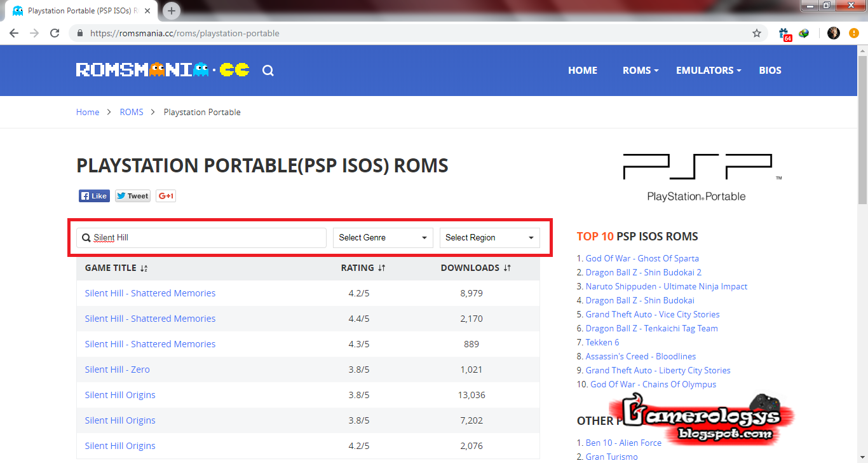This screenshot has width=868, height=463.
Task: Sort by Rating arrows icon
Action: tap(381, 268)
